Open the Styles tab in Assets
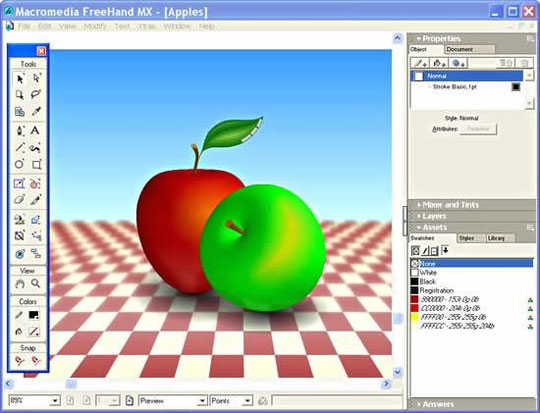Screen dimensions: 540x413 470,238
